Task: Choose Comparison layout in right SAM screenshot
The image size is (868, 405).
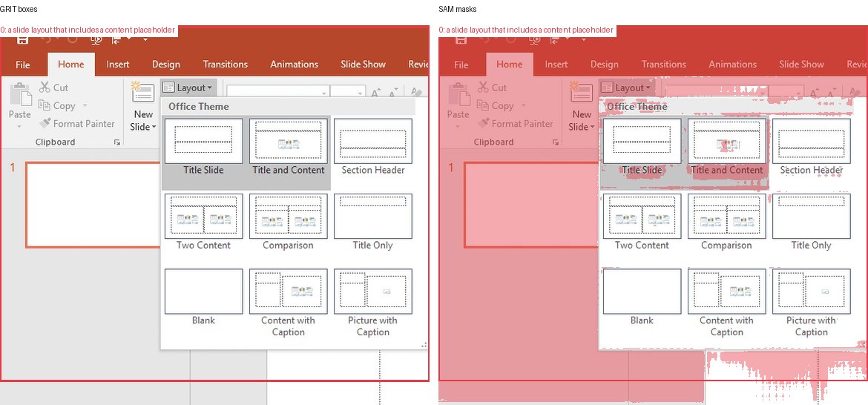Action: coord(727,223)
